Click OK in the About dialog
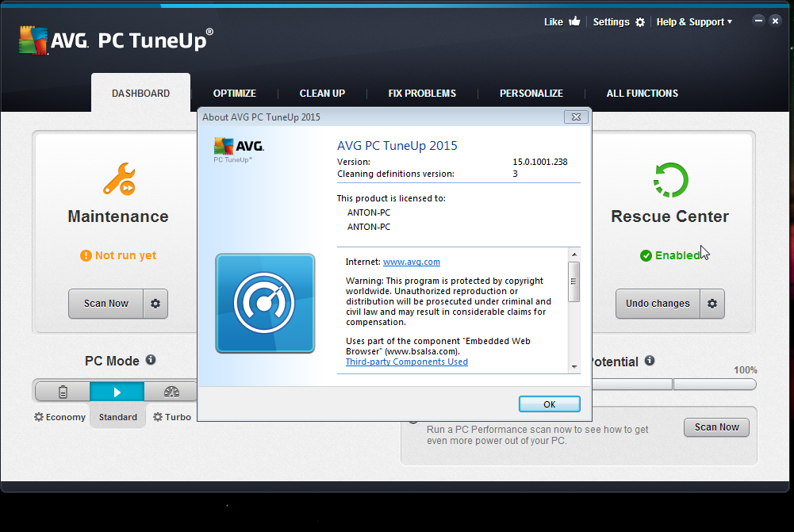This screenshot has width=794, height=532. point(550,404)
